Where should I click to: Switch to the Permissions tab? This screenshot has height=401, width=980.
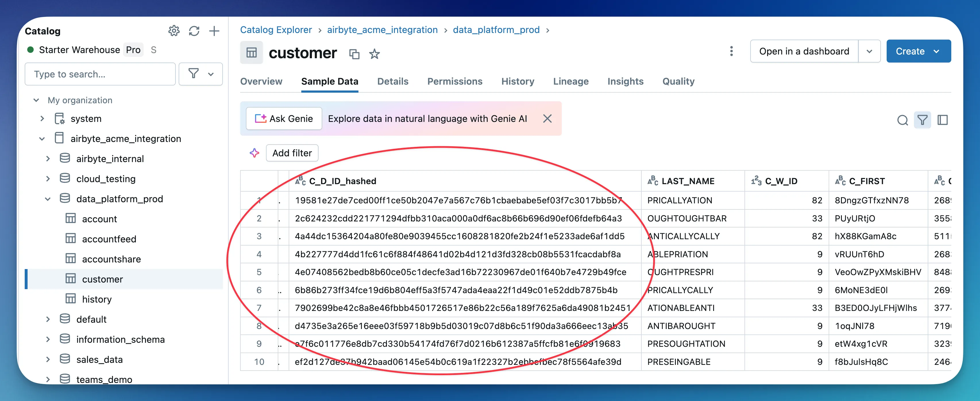coord(455,81)
